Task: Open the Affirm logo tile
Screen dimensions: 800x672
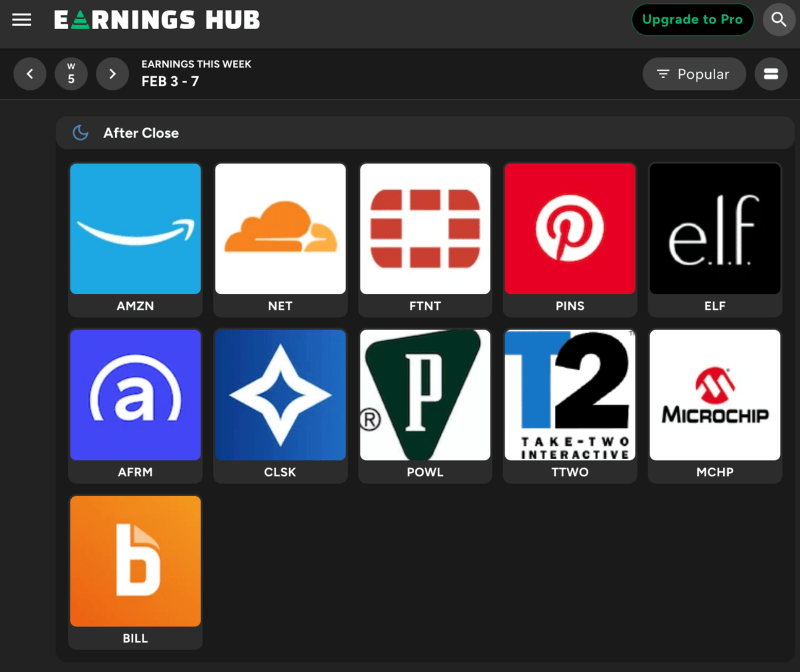Action: 136,395
